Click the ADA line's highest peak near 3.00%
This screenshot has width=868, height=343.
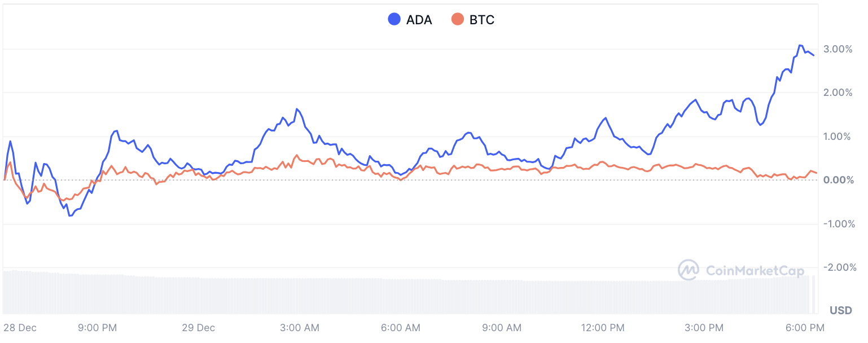click(800, 45)
